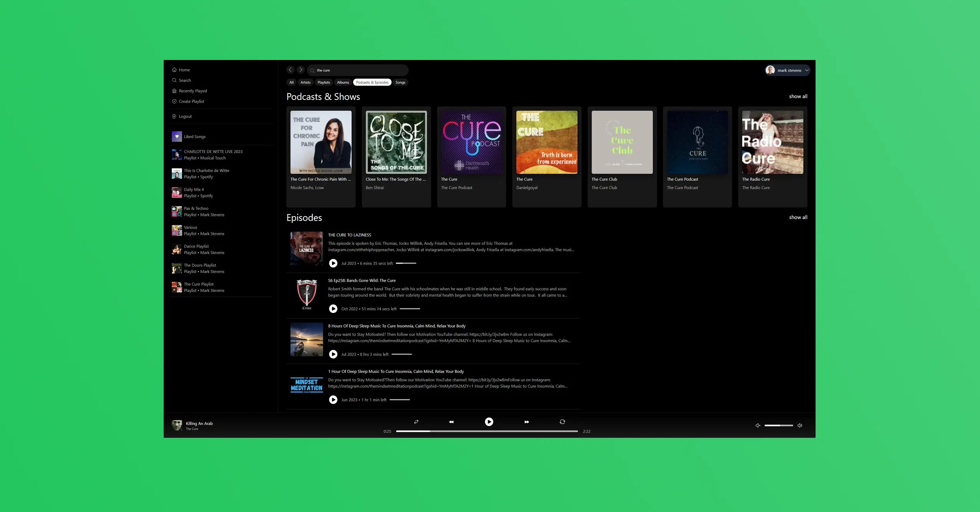Play THE CURE TO LAZINESS episode

[333, 263]
